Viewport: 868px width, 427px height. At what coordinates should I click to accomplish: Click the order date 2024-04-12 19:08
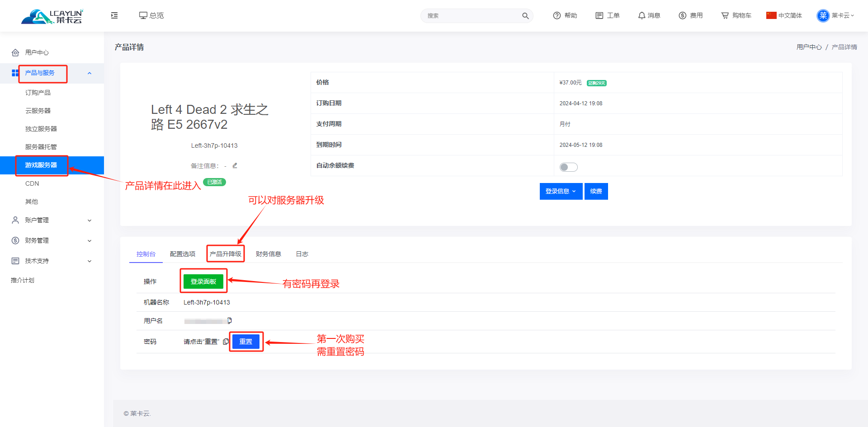click(x=581, y=103)
